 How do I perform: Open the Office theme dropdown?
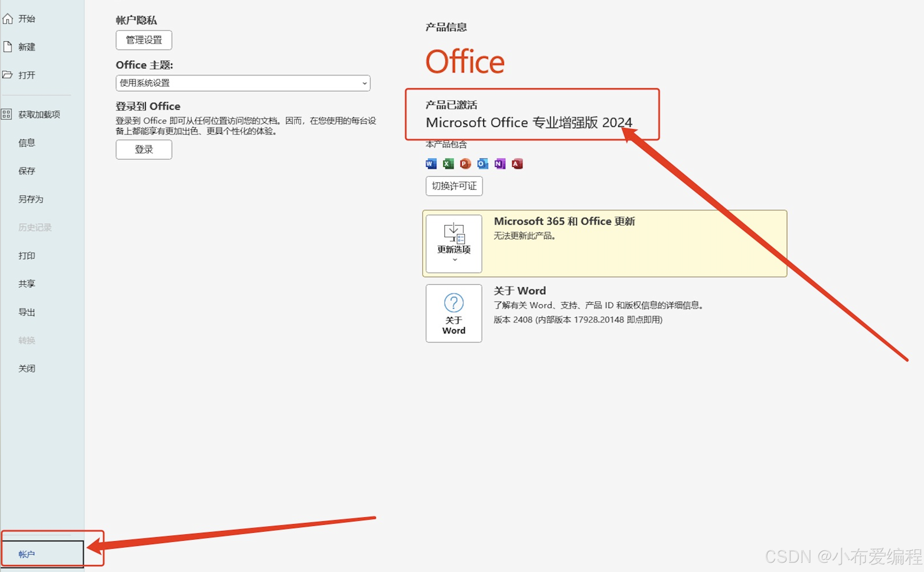[x=243, y=83]
